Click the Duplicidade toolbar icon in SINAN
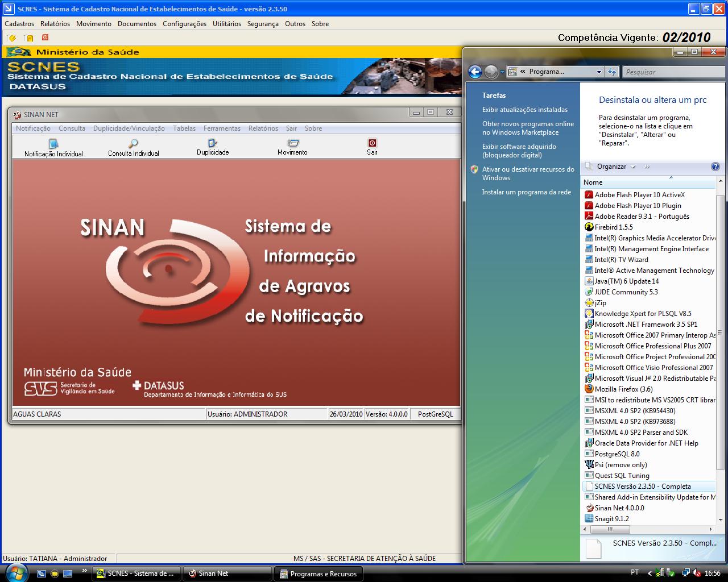This screenshot has width=728, height=582. click(x=213, y=143)
